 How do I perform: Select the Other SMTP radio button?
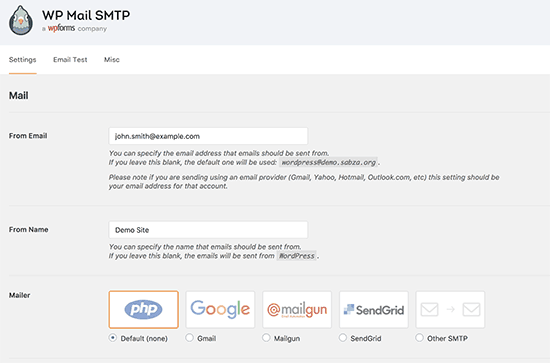click(419, 338)
